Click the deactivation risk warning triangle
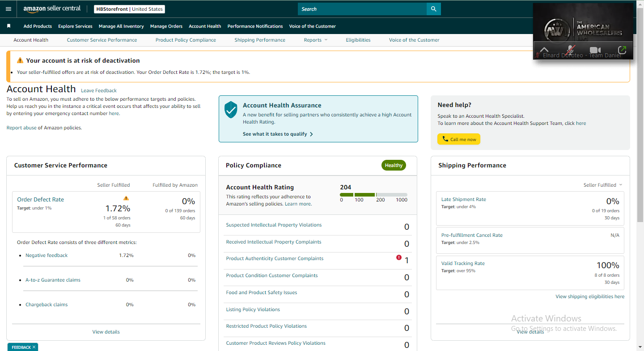This screenshot has height=351, width=644. point(20,60)
